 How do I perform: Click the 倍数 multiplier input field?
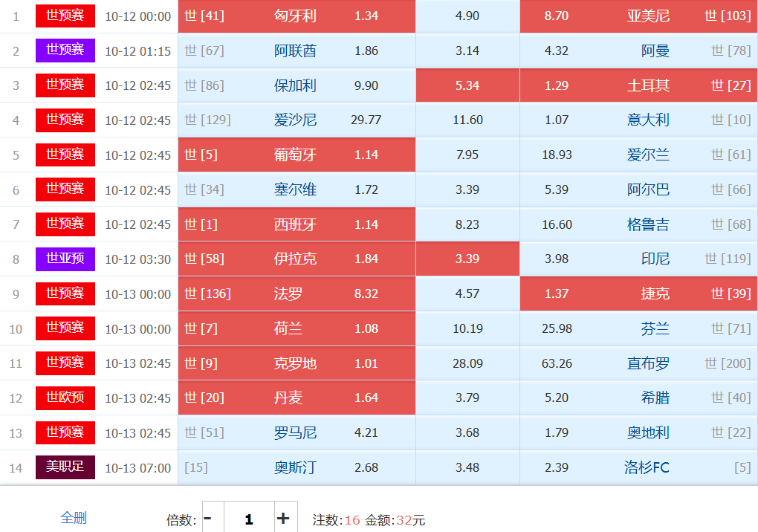[x=248, y=519]
